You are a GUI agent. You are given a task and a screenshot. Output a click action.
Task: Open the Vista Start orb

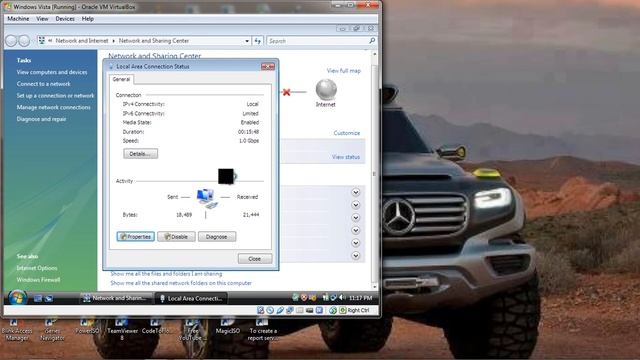[x=17, y=298]
